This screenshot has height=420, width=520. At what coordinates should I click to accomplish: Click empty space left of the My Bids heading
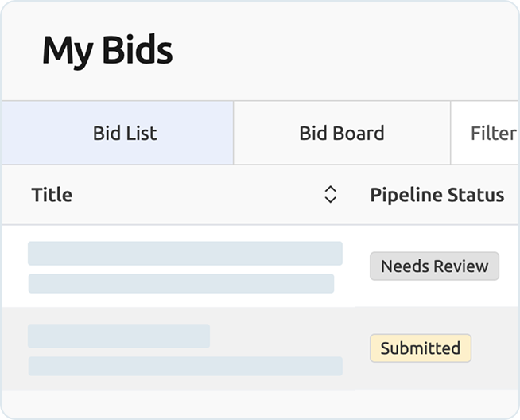(x=21, y=51)
